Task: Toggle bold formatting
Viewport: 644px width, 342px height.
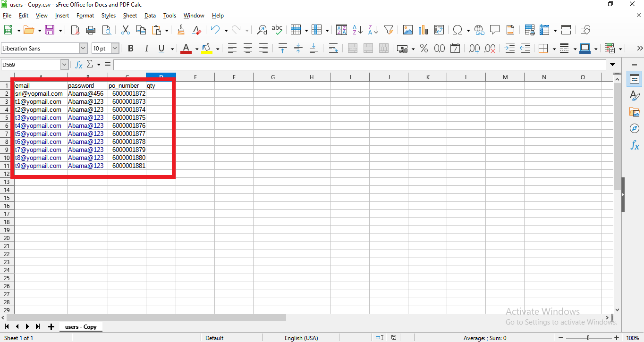Action: click(x=131, y=48)
